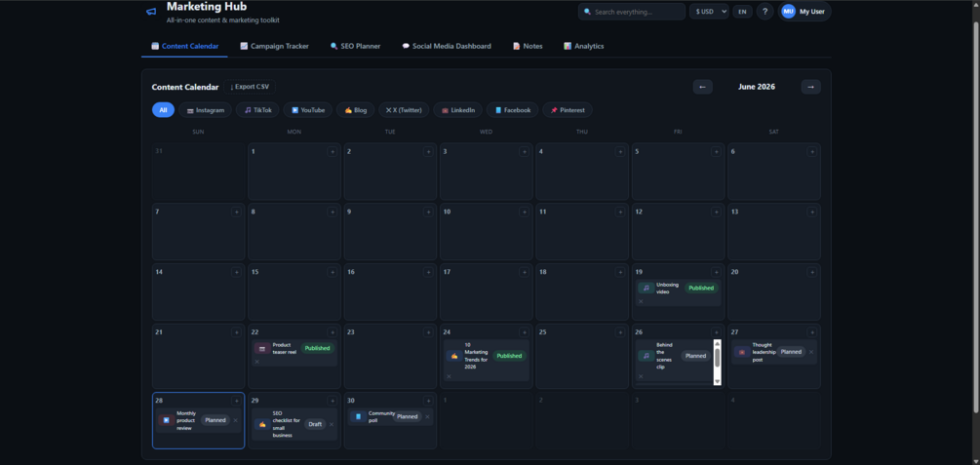Go to next month with right arrow
The image size is (980, 465).
pos(810,87)
